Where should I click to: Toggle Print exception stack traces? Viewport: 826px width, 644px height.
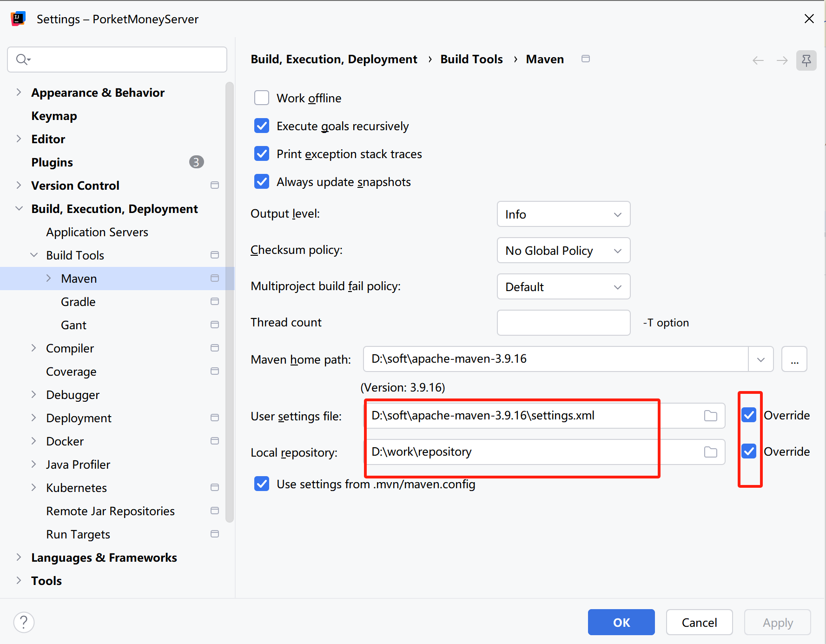pos(262,154)
